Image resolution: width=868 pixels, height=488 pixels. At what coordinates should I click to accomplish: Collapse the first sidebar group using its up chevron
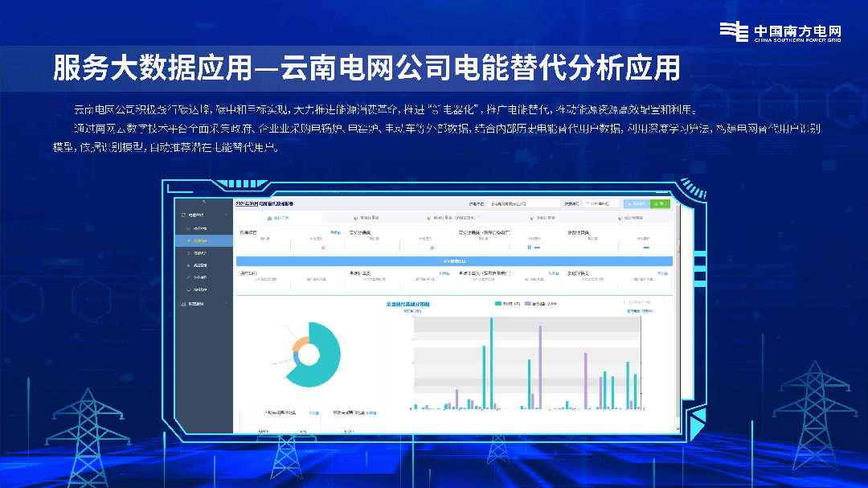226,215
